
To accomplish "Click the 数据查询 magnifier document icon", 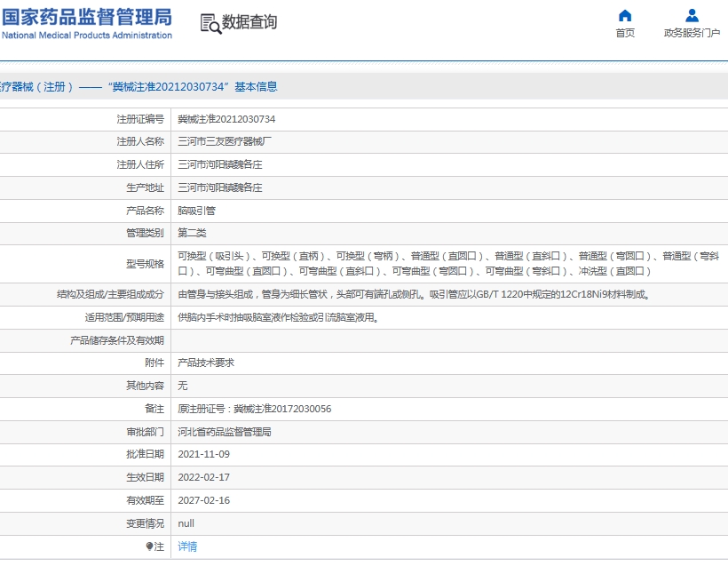I will [210, 23].
